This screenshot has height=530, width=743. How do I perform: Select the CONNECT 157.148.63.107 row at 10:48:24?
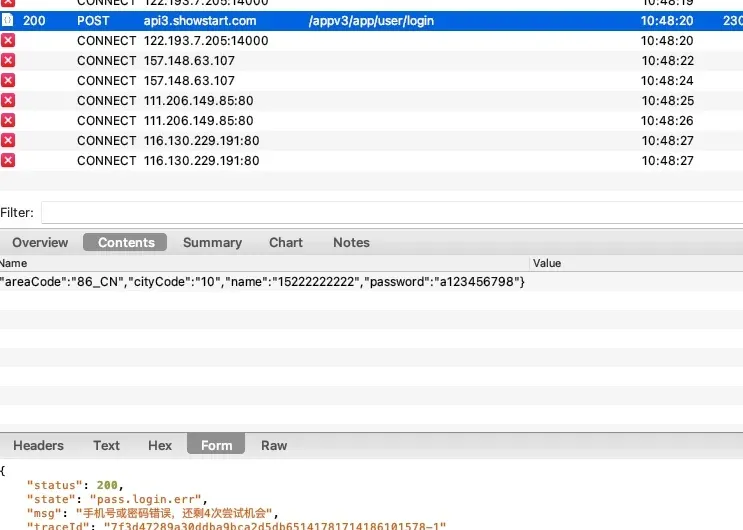372,80
